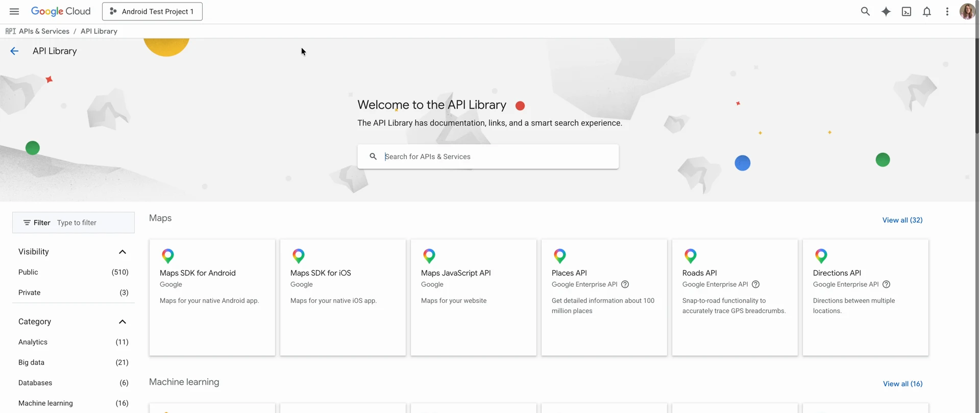Click the Private count (3)

tap(124, 293)
